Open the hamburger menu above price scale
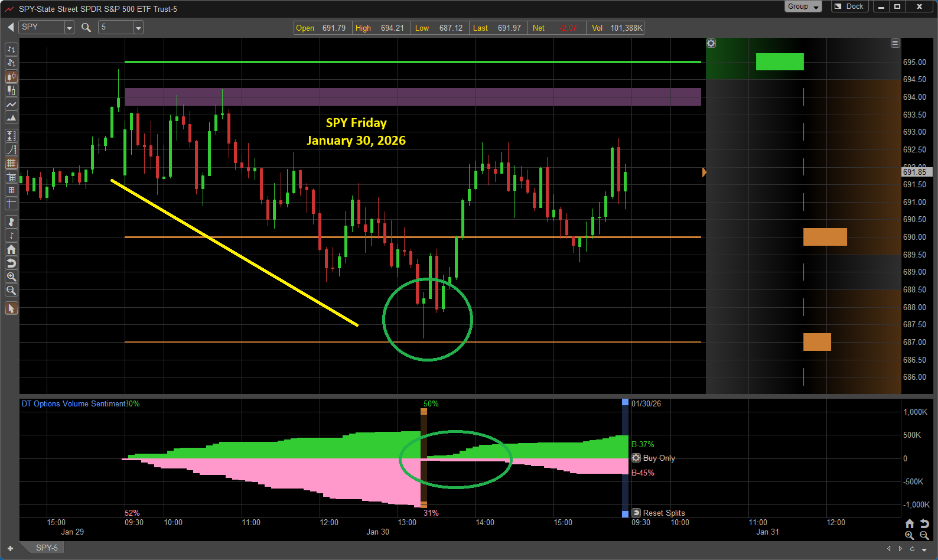Image resolution: width=938 pixels, height=560 pixels. 895,43
